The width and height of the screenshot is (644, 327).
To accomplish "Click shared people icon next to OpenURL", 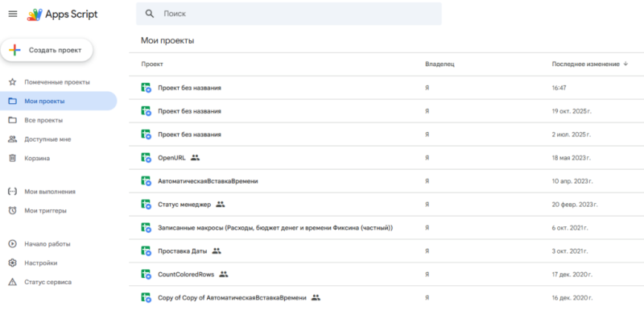I will (195, 158).
